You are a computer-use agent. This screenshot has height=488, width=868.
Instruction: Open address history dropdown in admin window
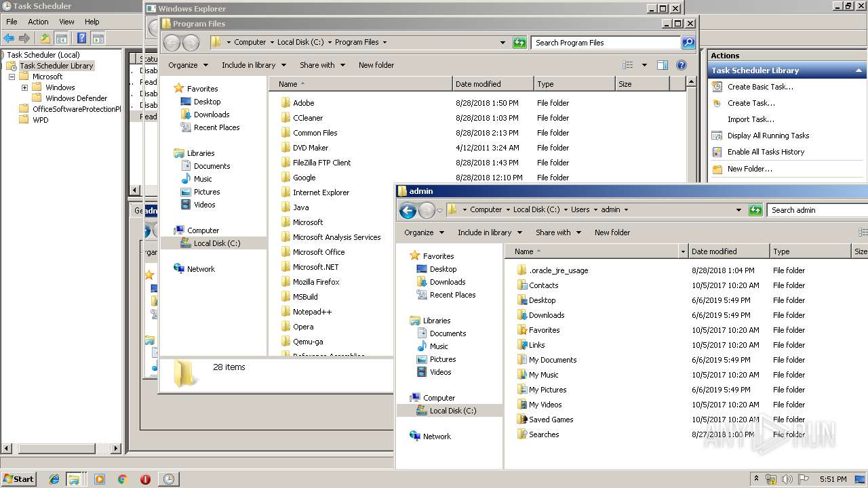(x=738, y=210)
